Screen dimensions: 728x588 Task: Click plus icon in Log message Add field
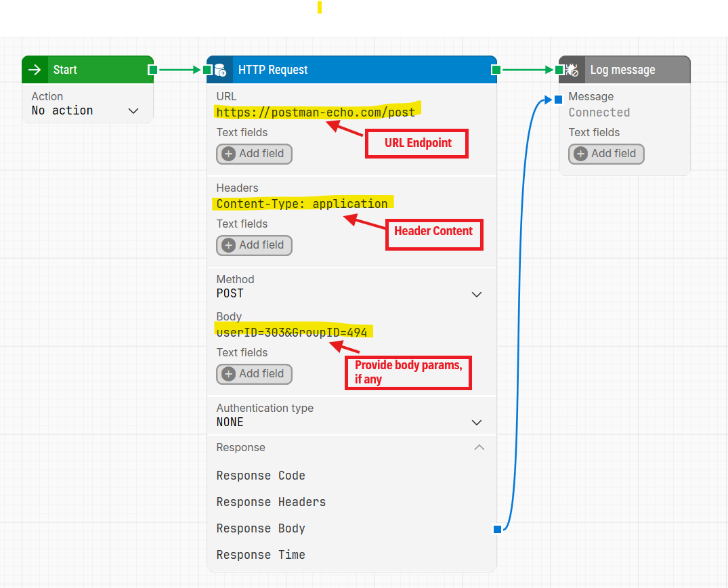[580, 154]
